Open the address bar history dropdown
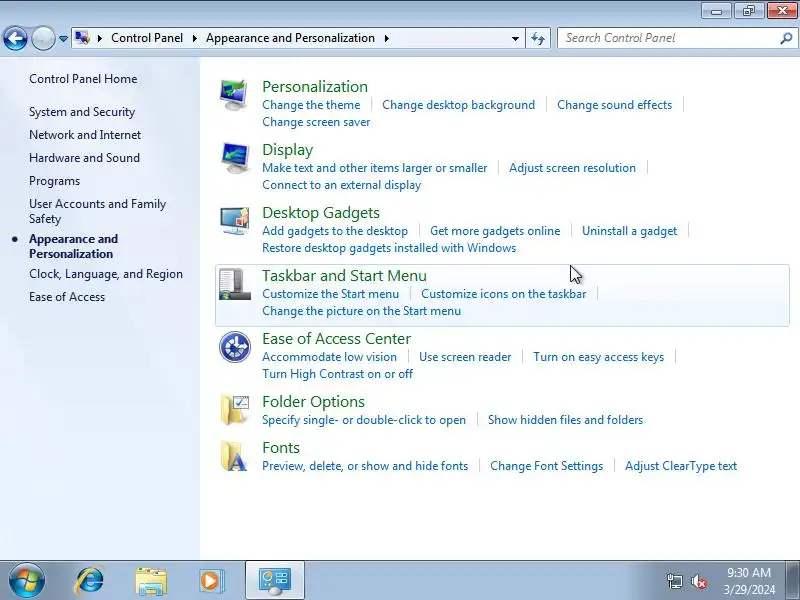Screen dimensions: 800x600 pyautogui.click(x=515, y=38)
